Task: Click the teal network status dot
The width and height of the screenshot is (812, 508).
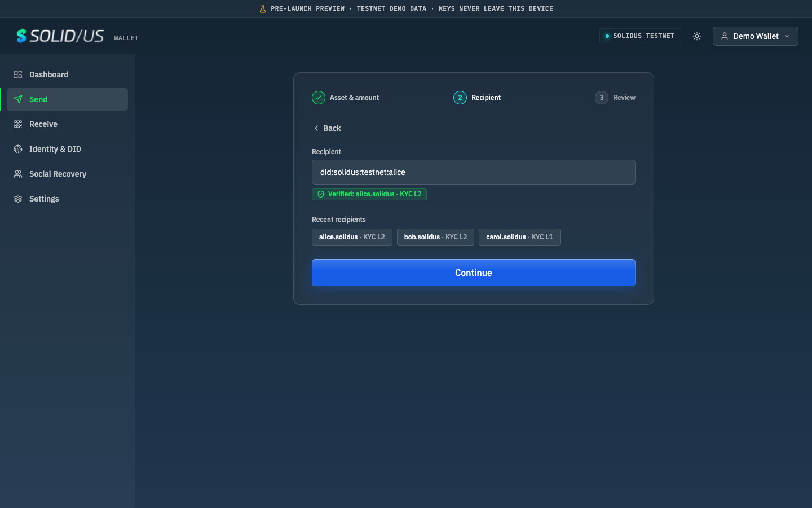Action: 607,36
